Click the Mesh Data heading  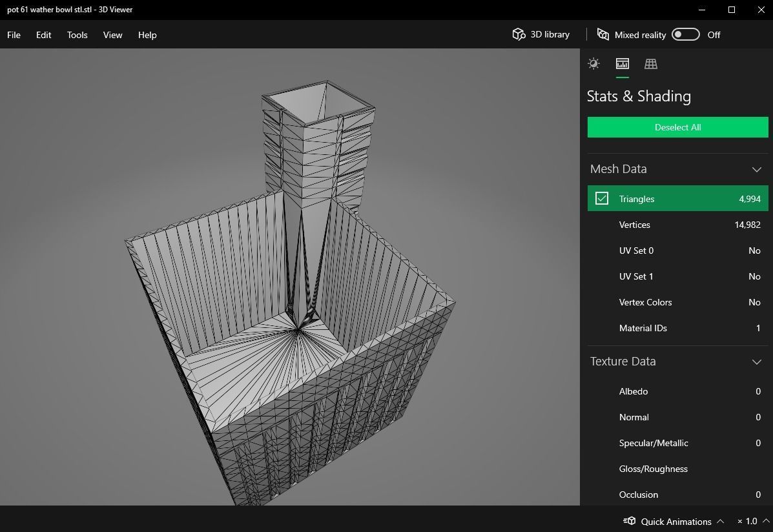pyautogui.click(x=618, y=169)
